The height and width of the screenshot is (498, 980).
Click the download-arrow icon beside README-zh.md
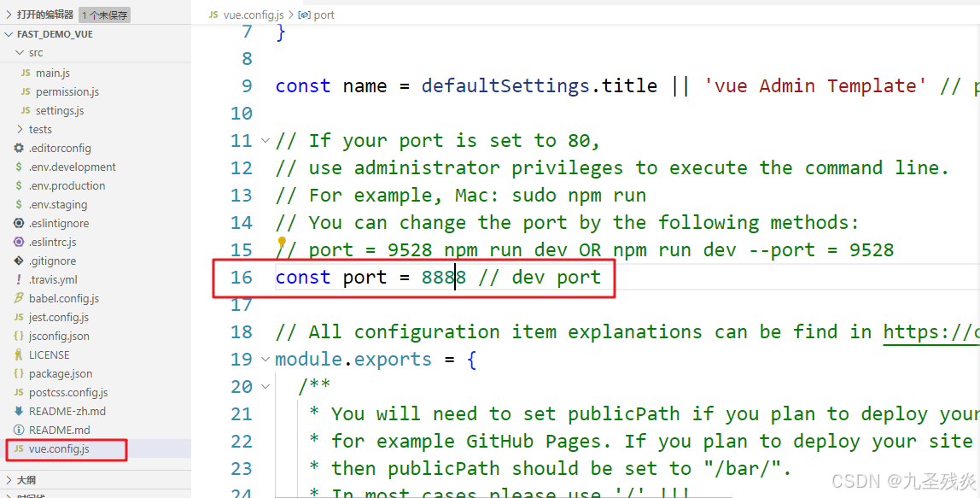pos(19,410)
